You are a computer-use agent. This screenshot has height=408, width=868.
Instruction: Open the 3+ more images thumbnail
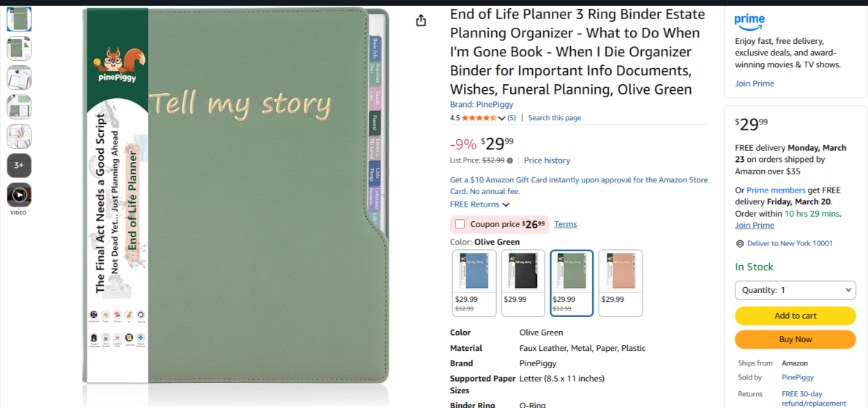tap(19, 166)
